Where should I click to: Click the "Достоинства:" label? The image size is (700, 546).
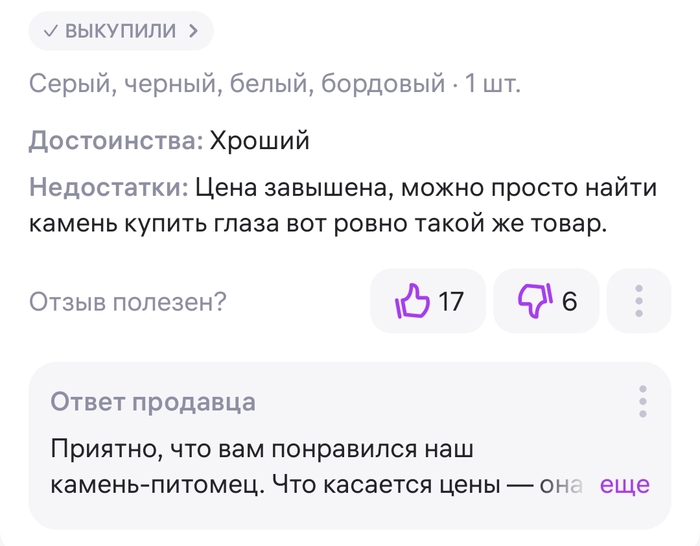pyautogui.click(x=116, y=141)
